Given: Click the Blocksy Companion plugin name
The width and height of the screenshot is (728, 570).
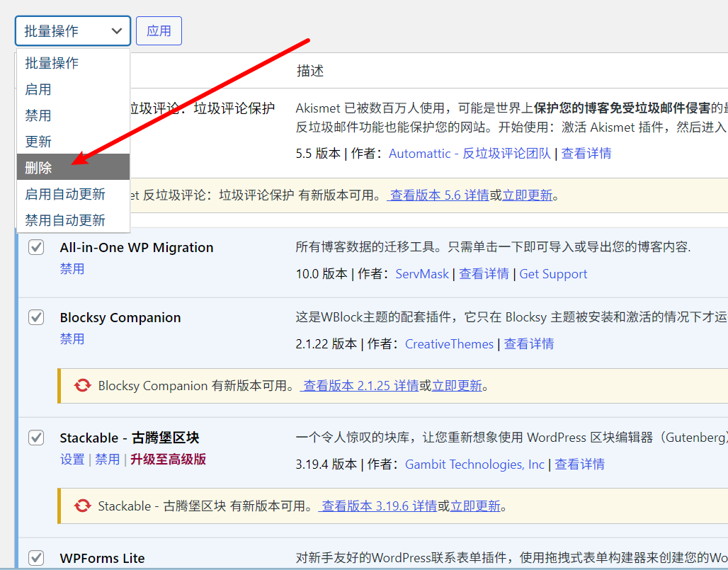Looking at the screenshot, I should [x=120, y=317].
